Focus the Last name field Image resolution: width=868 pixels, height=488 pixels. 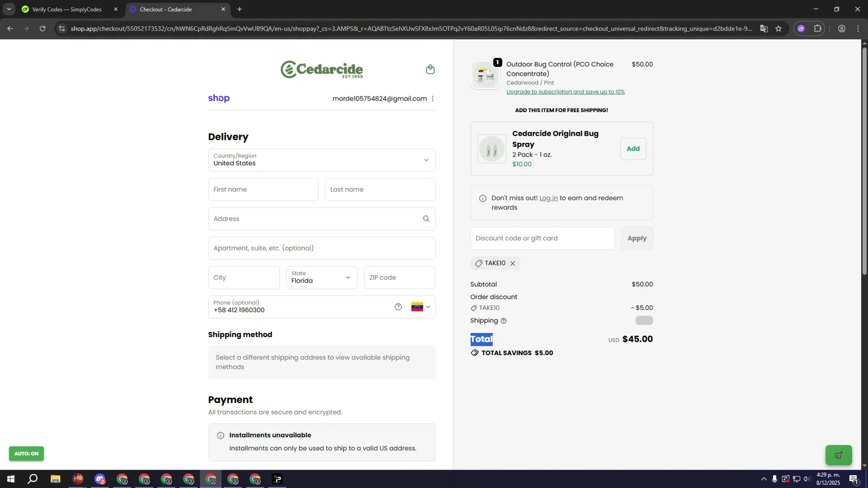380,190
